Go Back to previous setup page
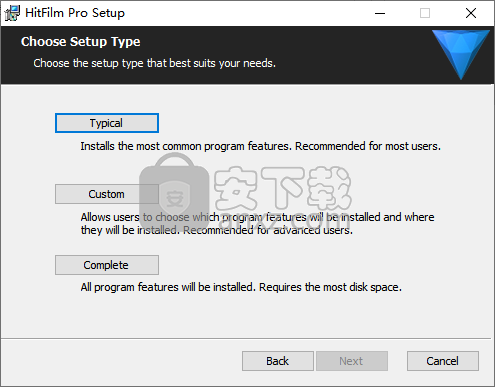This screenshot has width=495, height=387. (278, 361)
